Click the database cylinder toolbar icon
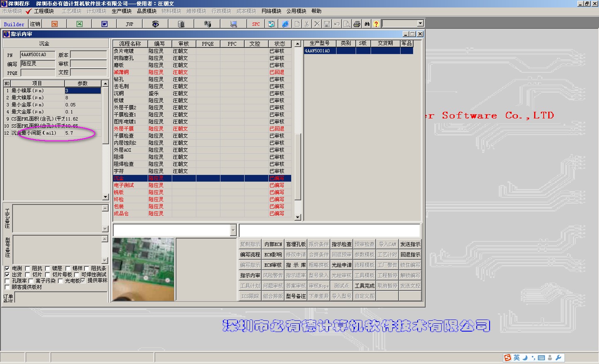 (181, 24)
